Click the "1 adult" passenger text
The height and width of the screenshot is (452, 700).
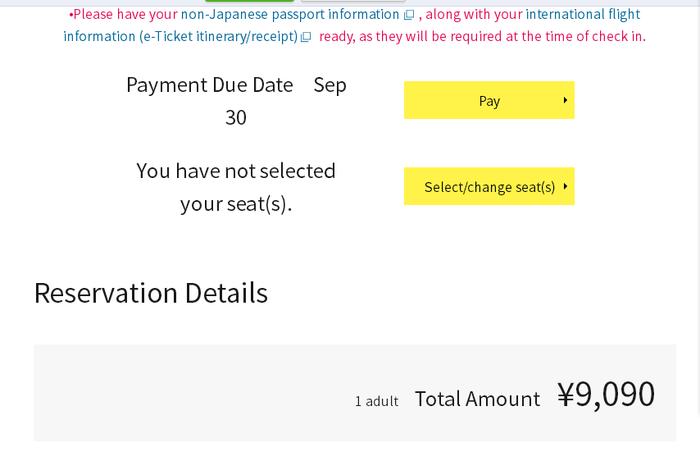[376, 401]
